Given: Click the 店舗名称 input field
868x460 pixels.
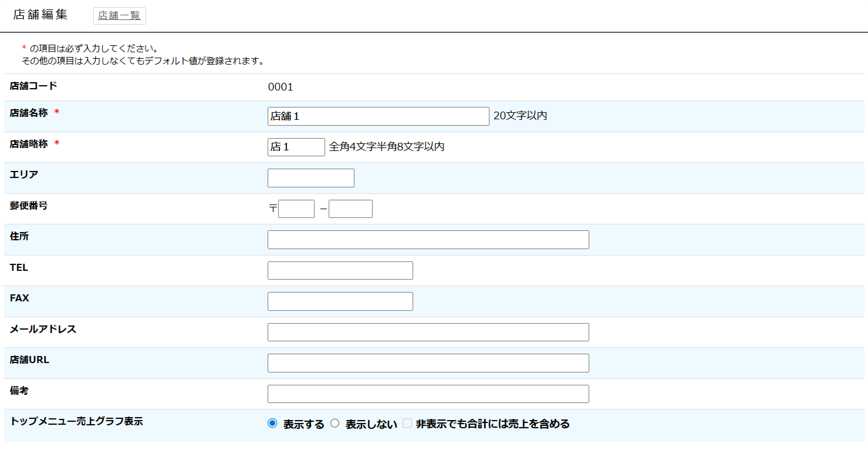Looking at the screenshot, I should [x=378, y=116].
